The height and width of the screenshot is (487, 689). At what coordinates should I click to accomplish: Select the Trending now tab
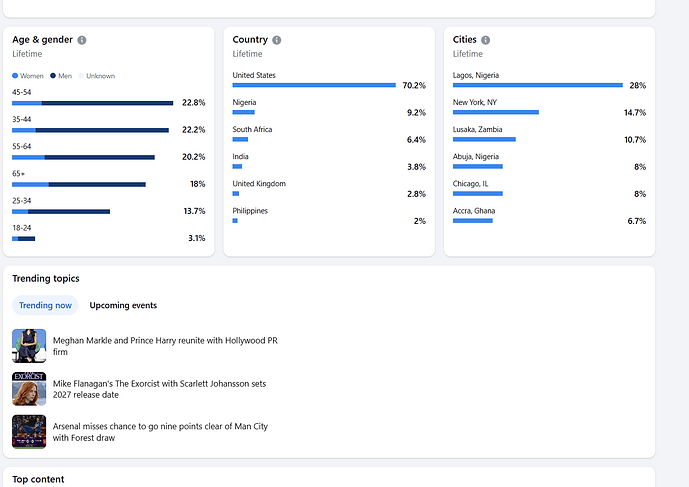[45, 305]
